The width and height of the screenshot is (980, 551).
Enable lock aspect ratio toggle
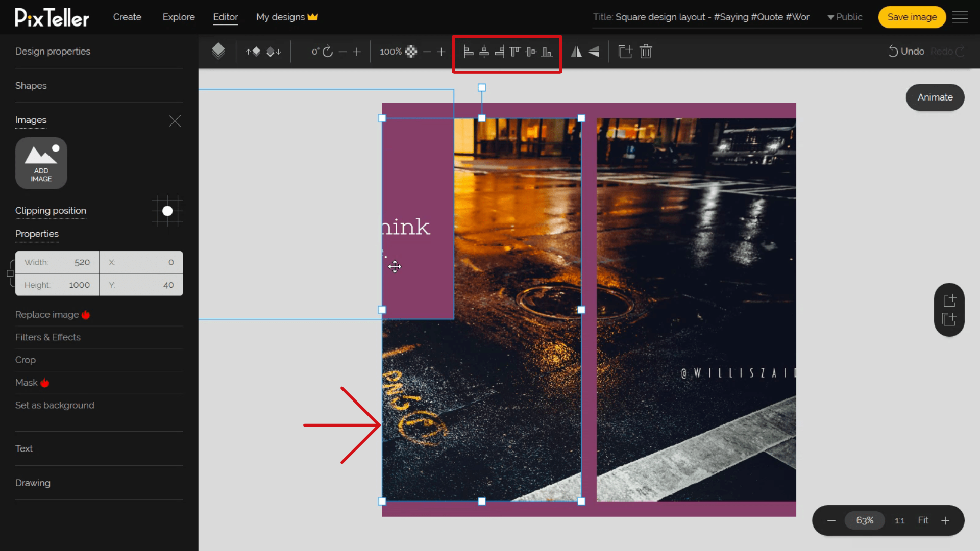coord(10,273)
